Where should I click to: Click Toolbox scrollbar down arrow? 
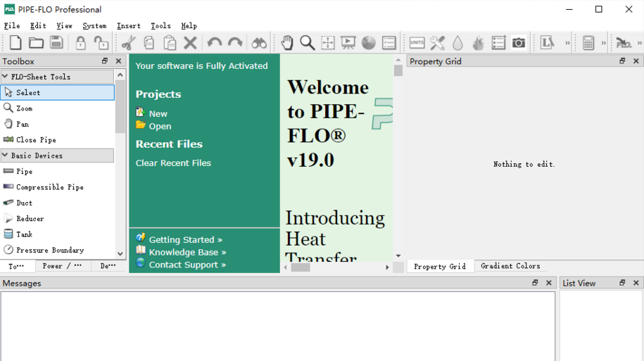120,254
